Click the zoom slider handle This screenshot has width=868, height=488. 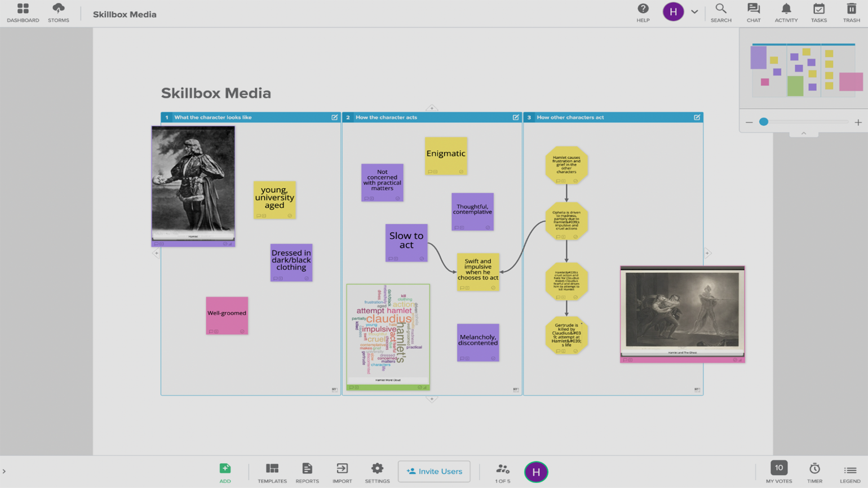pos(764,122)
